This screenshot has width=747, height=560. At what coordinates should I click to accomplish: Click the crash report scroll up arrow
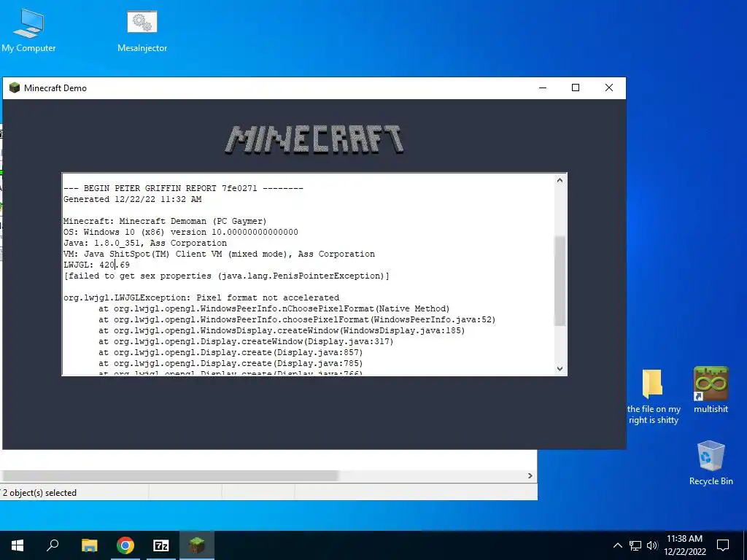coord(560,180)
